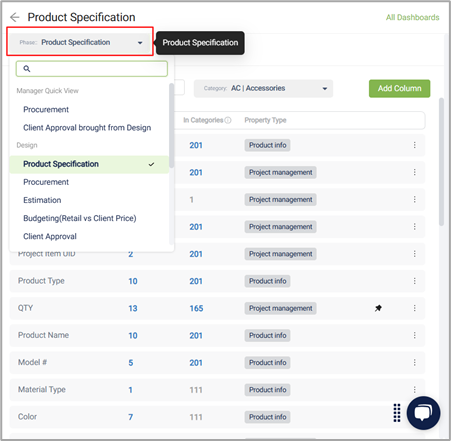Click the phase dropdown list scrollbar
The image size is (451, 441).
click(171, 126)
